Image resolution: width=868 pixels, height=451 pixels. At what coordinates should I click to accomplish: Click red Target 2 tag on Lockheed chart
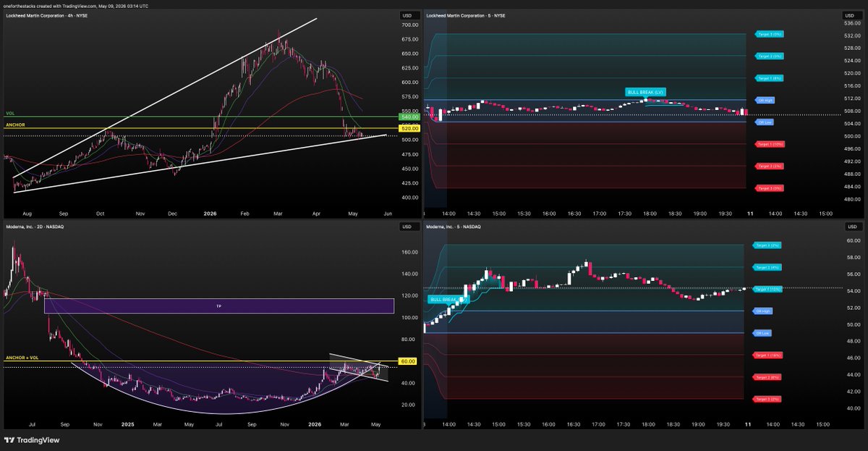[x=770, y=166]
